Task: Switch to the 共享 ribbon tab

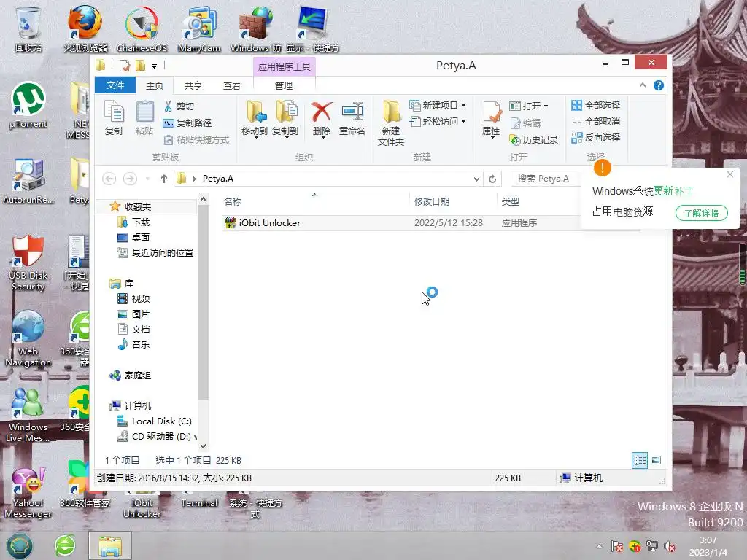Action: pyautogui.click(x=193, y=86)
